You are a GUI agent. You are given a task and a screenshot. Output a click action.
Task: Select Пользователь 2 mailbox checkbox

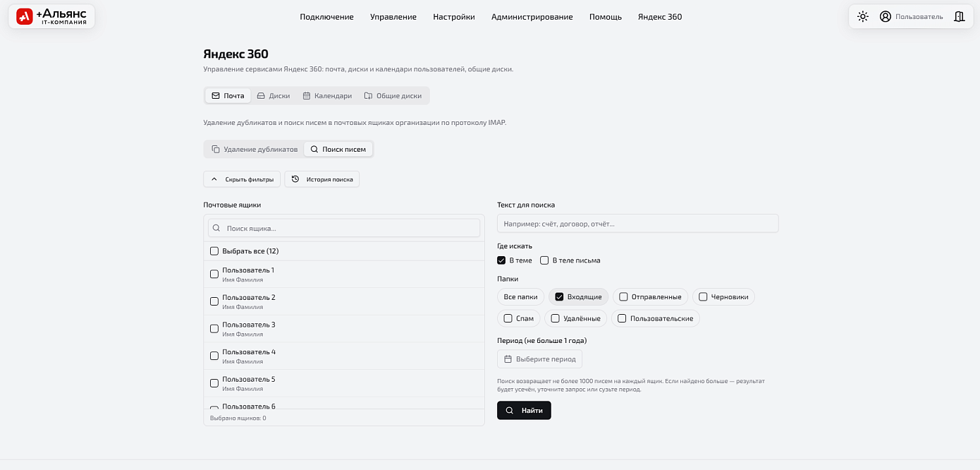pyautogui.click(x=214, y=301)
